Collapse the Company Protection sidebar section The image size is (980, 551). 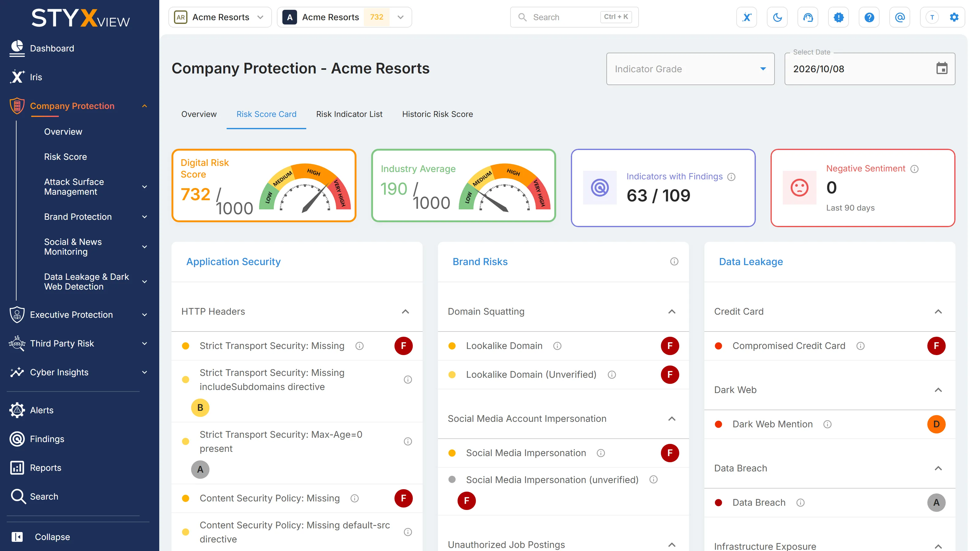click(x=145, y=106)
